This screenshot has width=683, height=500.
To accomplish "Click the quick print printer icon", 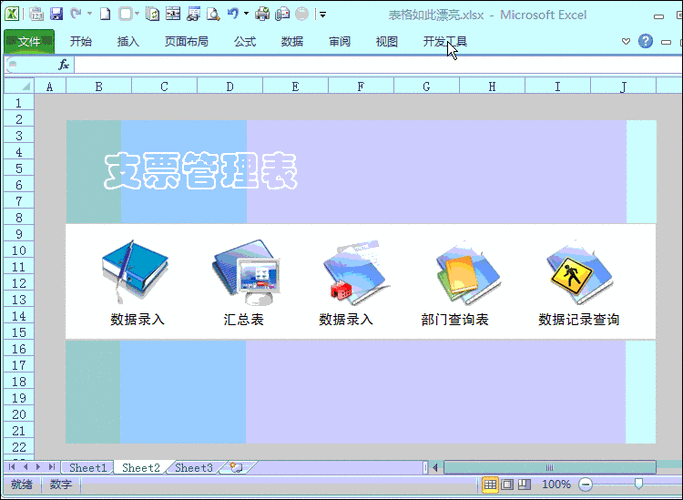I will tap(262, 14).
